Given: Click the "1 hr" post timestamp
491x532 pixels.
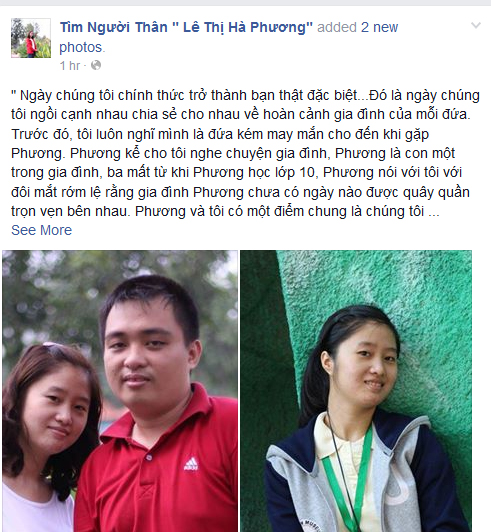Looking at the screenshot, I should 70,65.
